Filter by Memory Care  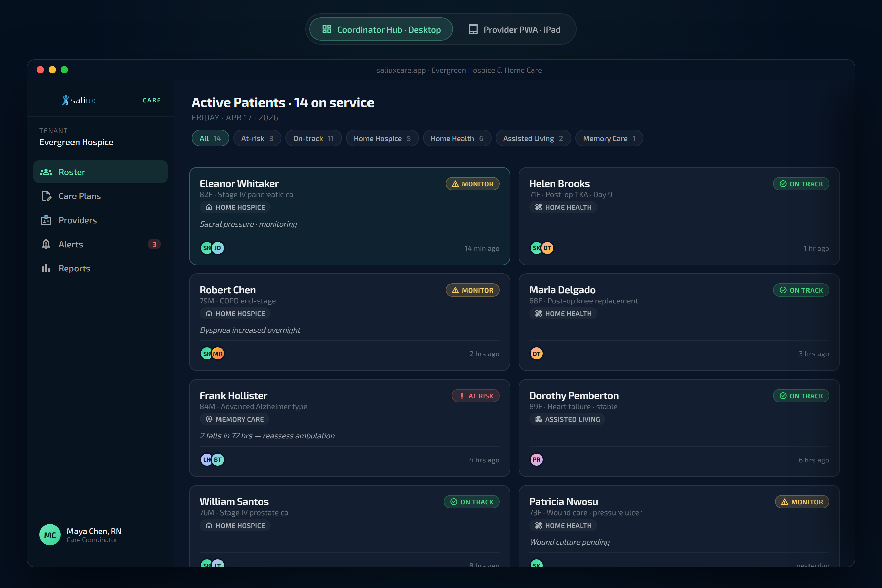(x=609, y=138)
